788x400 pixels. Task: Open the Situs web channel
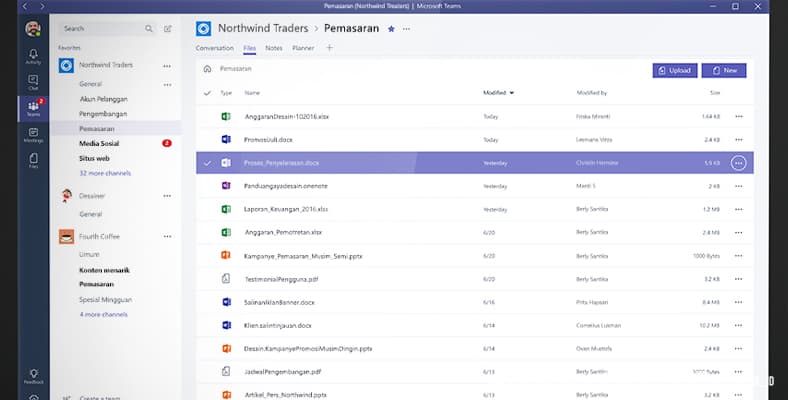(x=94, y=158)
